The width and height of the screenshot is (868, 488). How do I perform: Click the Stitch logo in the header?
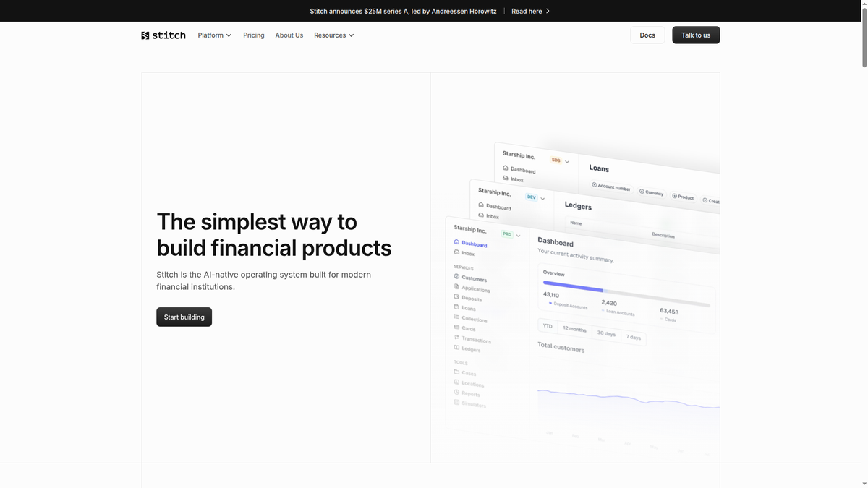click(x=163, y=35)
